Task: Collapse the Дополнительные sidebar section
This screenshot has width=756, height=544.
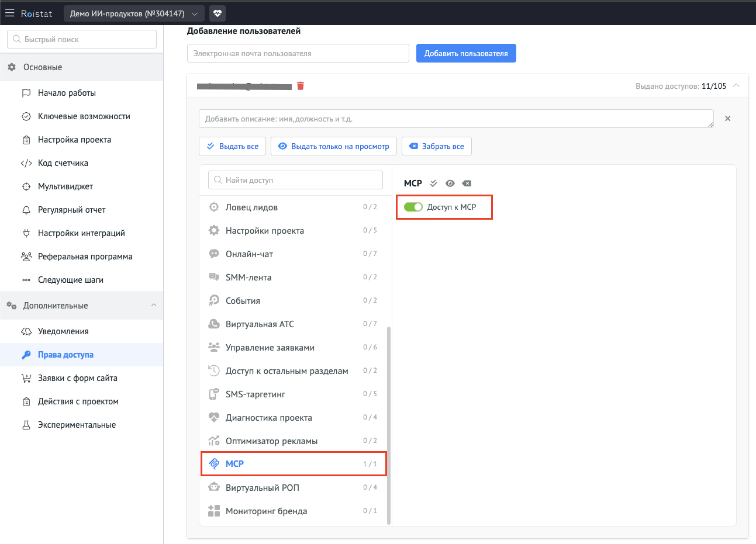Action: click(x=154, y=306)
